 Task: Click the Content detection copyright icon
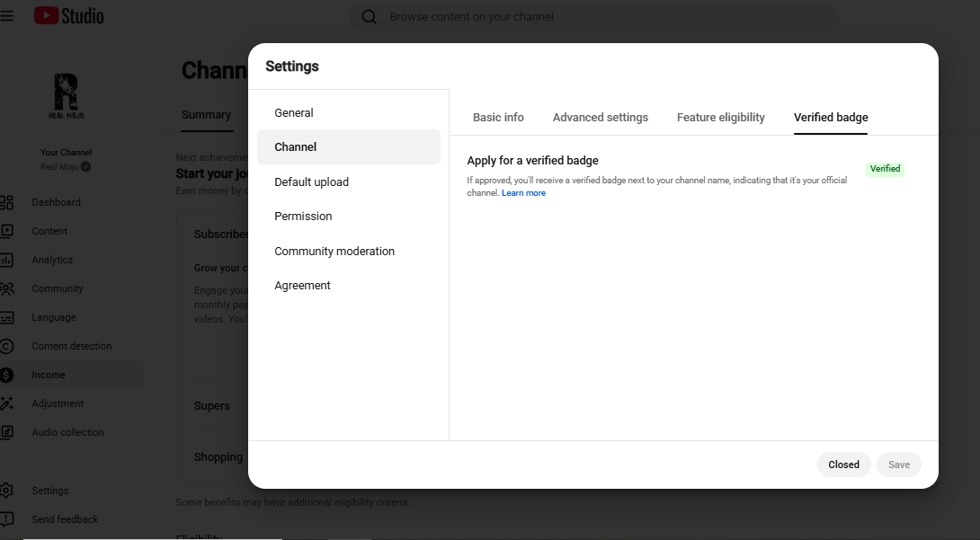(x=6, y=346)
